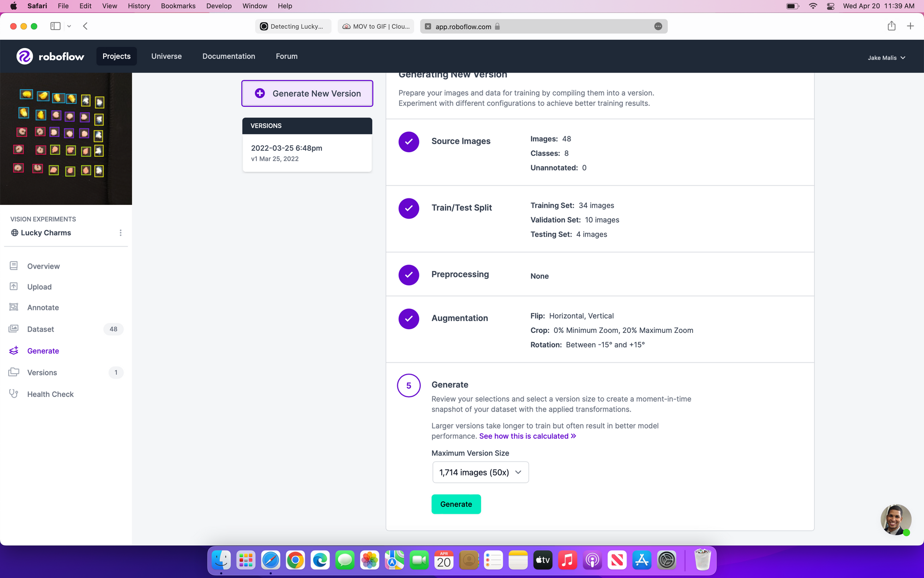The image size is (924, 578).
Task: Switch to the Universe nav tab
Action: point(166,56)
